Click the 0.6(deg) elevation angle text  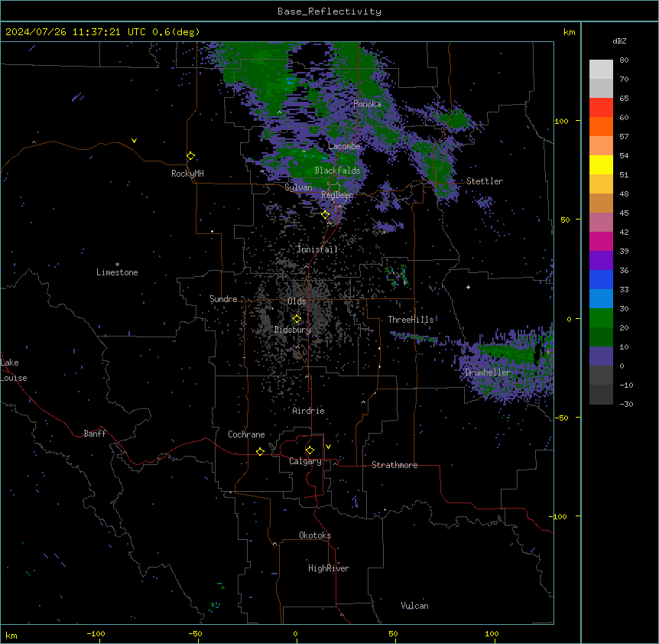pos(176,32)
